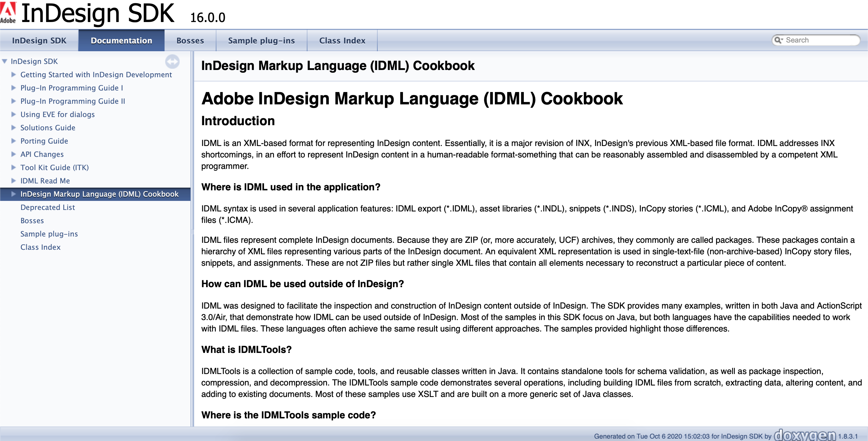The height and width of the screenshot is (441, 868).
Task: Click inside the Search input field
Action: tap(819, 40)
